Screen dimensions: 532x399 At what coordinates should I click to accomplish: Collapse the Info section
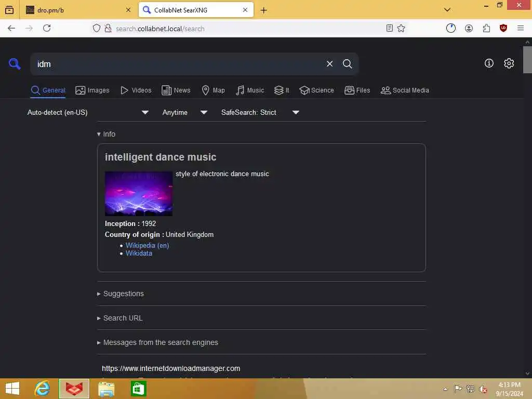coord(106,134)
